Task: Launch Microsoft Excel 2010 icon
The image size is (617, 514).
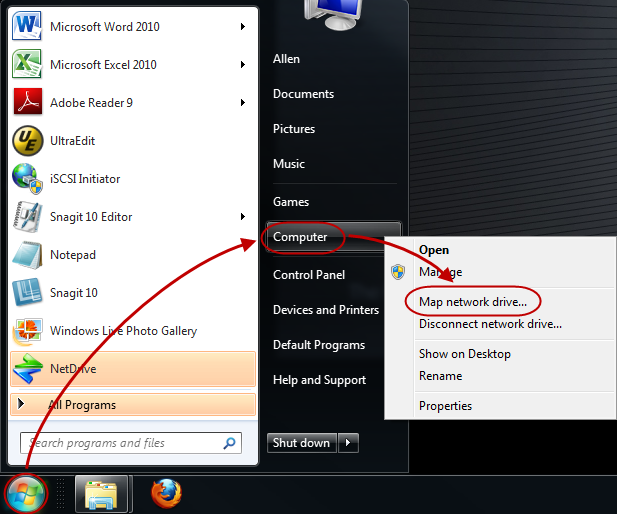Action: [x=27, y=64]
